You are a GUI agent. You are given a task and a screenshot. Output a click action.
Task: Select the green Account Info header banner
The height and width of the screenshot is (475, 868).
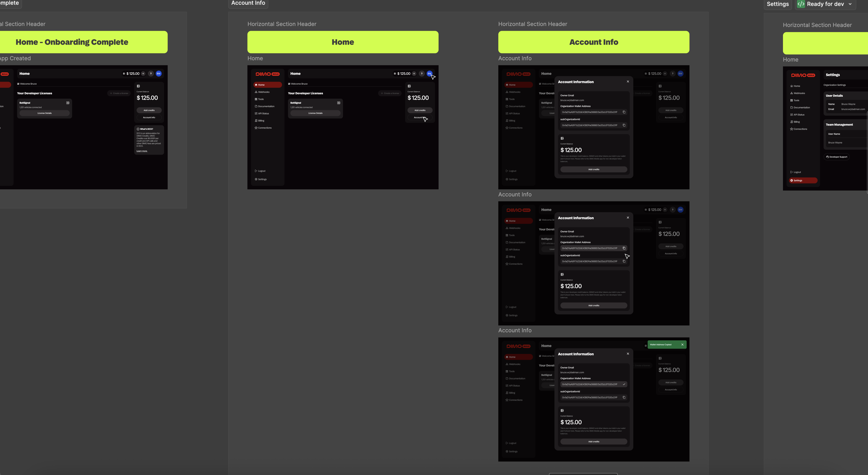[x=593, y=42]
